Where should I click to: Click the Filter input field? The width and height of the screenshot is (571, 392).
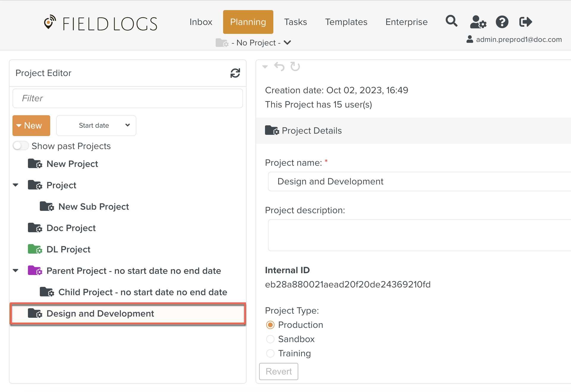pos(128,98)
